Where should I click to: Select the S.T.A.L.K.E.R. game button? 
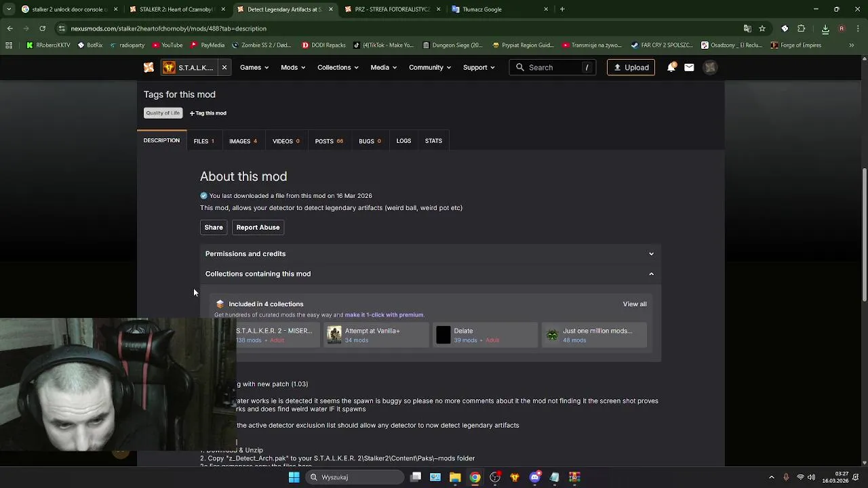click(x=189, y=67)
